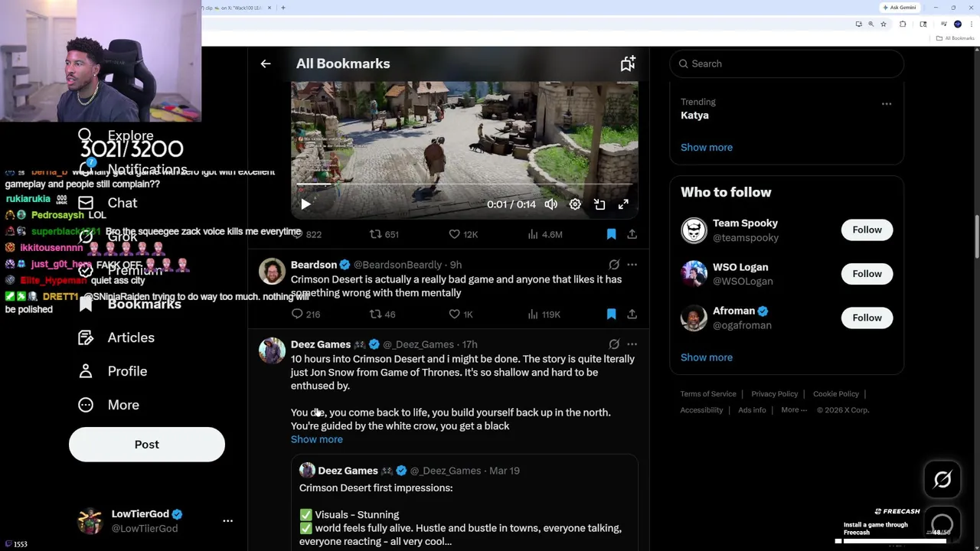The height and width of the screenshot is (551, 980).
Task: Play the Crimson Desert video clip
Action: 305,204
